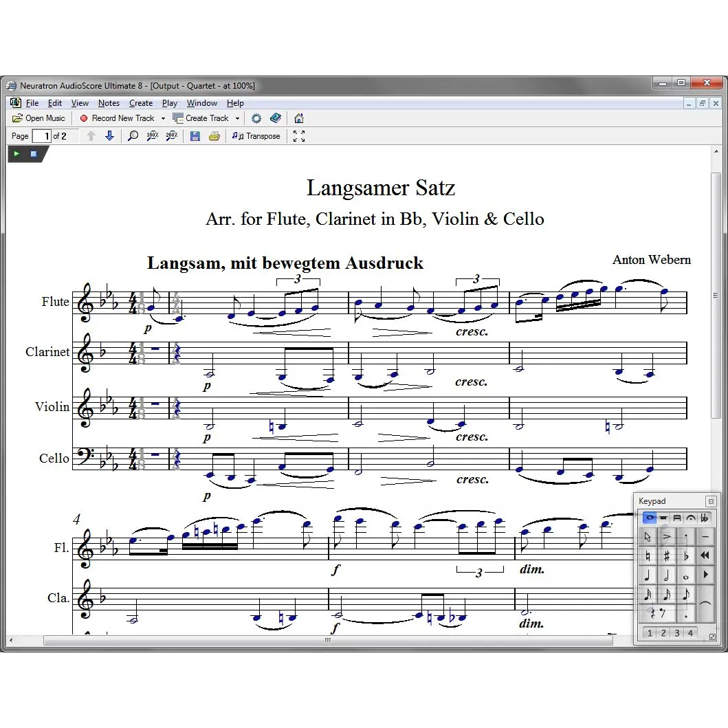Viewport: 728px width, 728px height.
Task: Click the right-pointing triangle on Keypad
Action: 705,575
